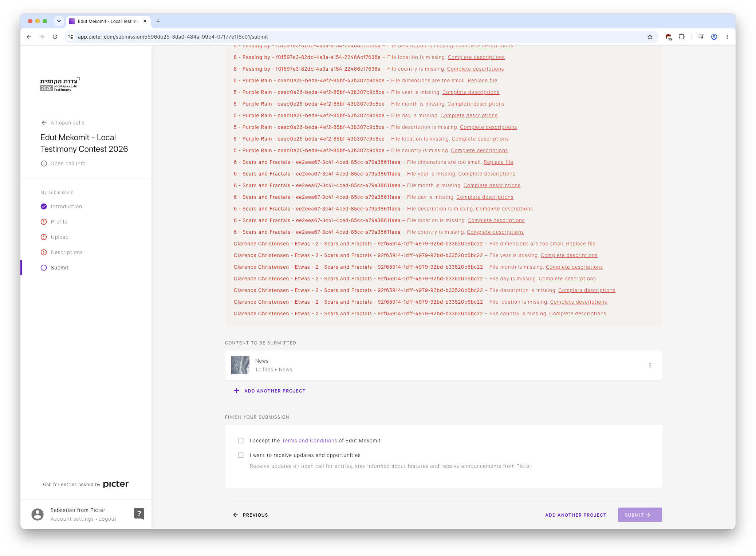
Task: Click the picter logo in sidebar footer
Action: tap(116, 484)
